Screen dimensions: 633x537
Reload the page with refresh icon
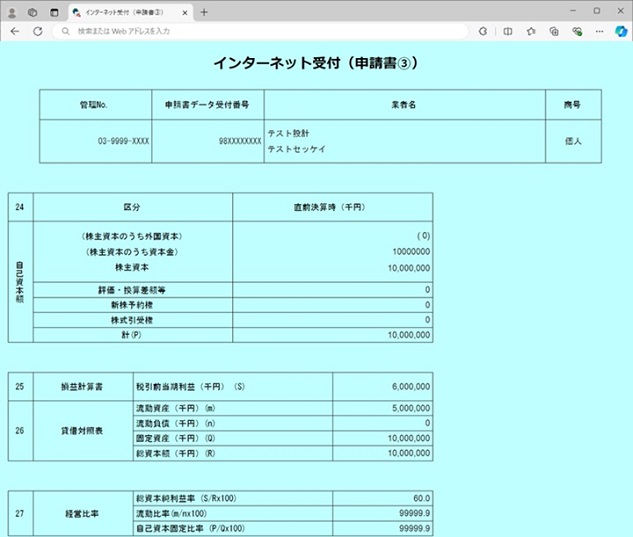[38, 31]
